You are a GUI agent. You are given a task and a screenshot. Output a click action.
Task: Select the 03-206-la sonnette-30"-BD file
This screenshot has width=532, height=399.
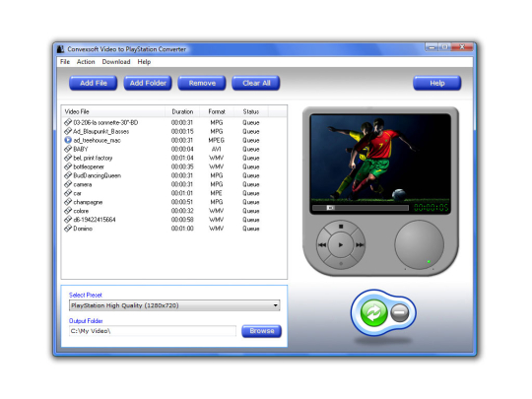[x=173, y=122]
